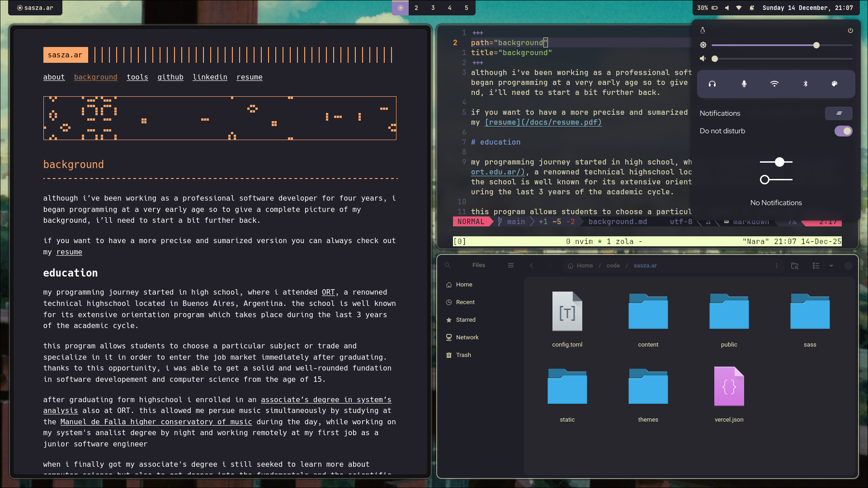Open search in the Files window
This screenshot has width=868, height=488.
[x=448, y=266]
